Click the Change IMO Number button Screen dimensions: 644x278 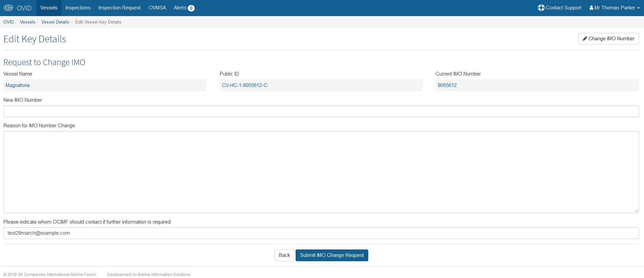tap(608, 39)
